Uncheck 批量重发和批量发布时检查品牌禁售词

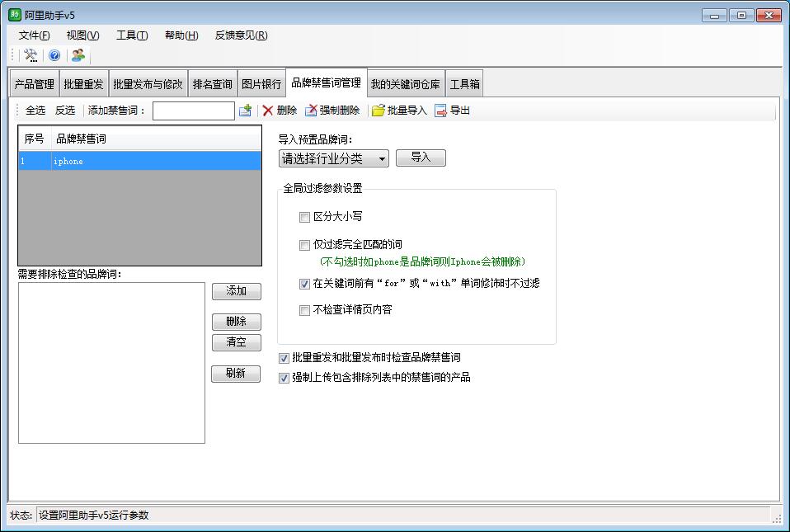coord(284,358)
